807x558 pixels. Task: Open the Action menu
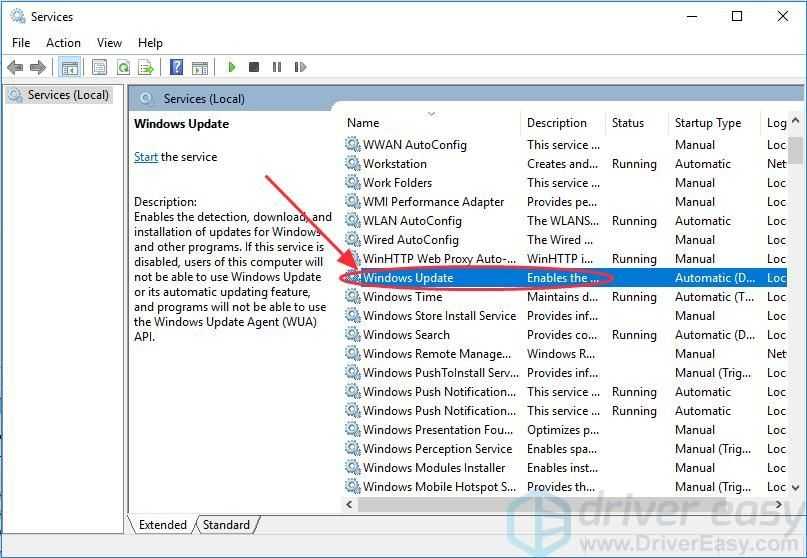click(x=63, y=43)
